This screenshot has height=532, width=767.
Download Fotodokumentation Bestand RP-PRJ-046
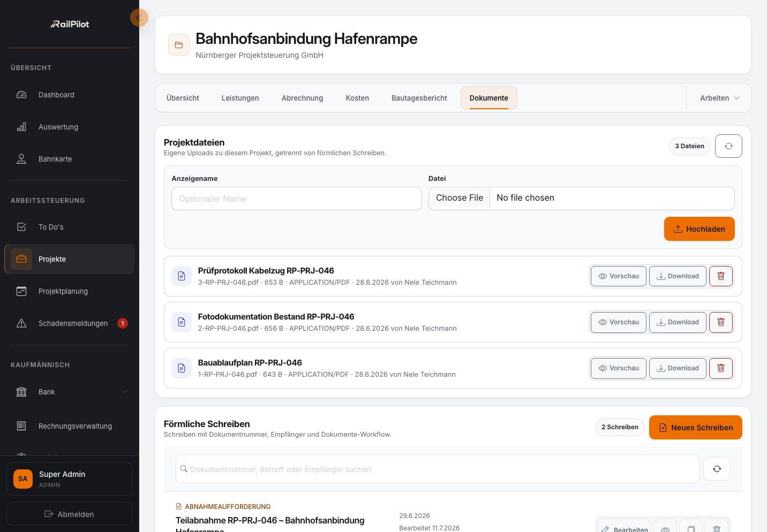click(678, 322)
